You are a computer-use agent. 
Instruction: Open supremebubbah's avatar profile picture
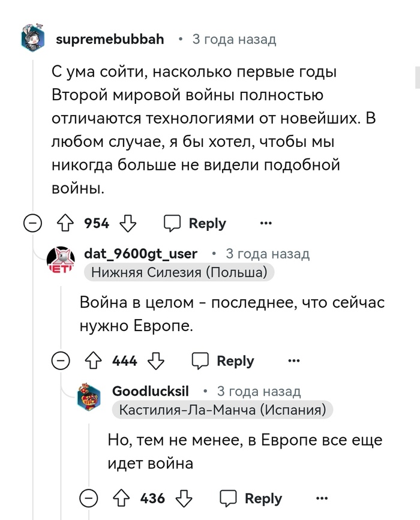[33, 39]
